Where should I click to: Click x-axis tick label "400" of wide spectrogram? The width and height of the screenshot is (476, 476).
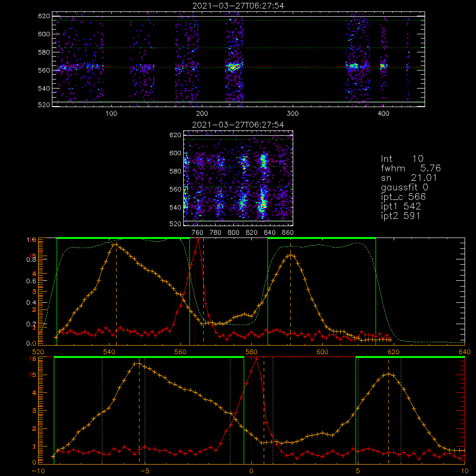[383, 114]
